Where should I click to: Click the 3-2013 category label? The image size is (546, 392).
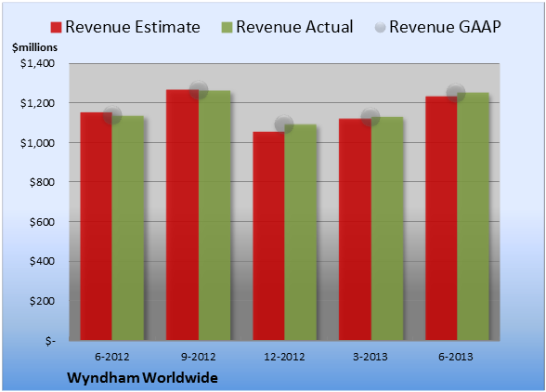tap(370, 357)
